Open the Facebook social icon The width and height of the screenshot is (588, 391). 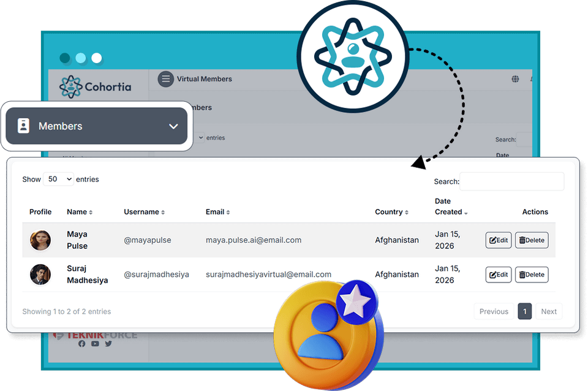81,343
